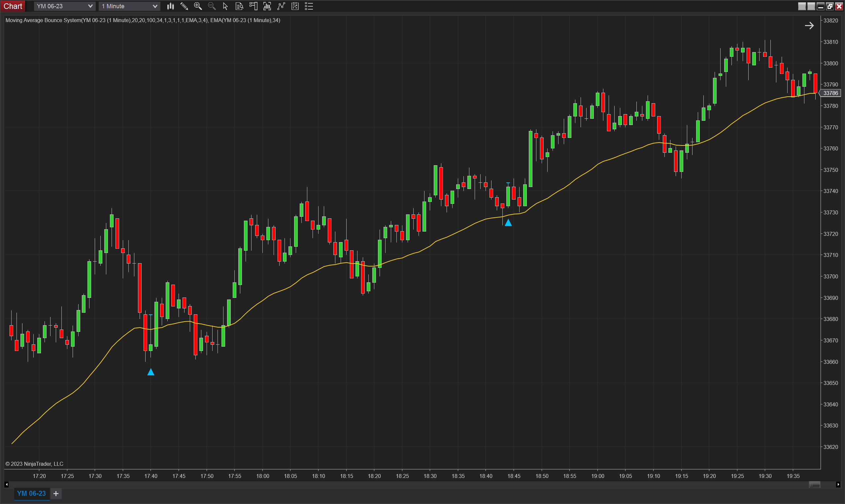
Task: Click the right scroll arrow of horizontal scrollbar
Action: [x=838, y=485]
